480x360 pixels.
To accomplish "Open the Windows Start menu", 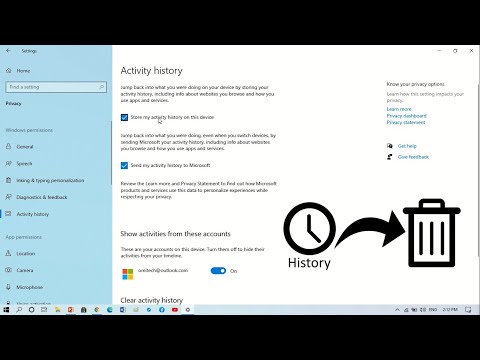I will tap(6, 310).
